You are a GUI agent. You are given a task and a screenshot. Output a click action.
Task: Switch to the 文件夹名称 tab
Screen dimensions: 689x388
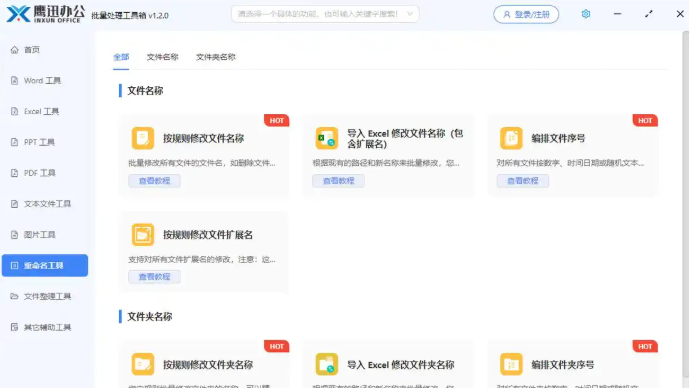click(x=216, y=57)
